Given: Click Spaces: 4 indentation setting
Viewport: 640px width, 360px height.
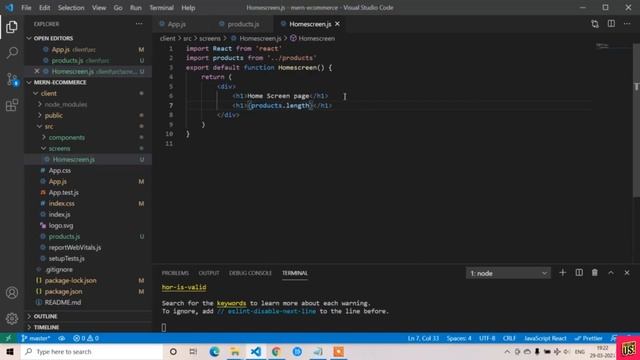Looking at the screenshot, I should coord(459,338).
